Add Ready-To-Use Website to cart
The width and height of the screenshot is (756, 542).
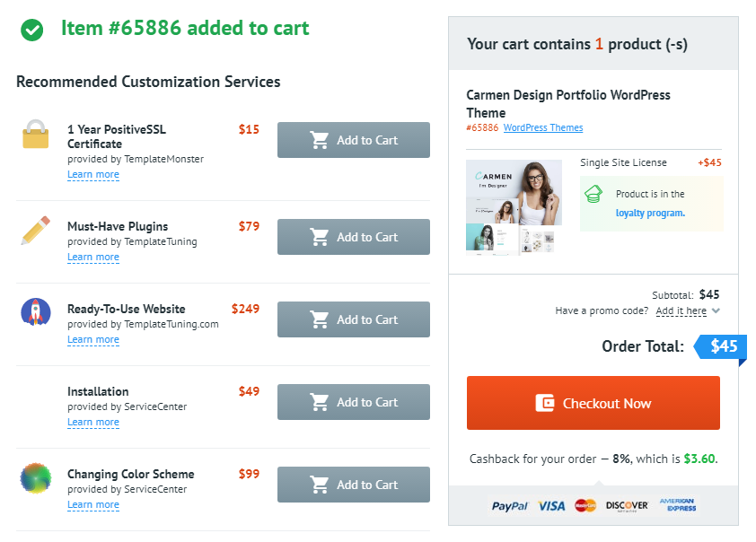[x=354, y=319]
